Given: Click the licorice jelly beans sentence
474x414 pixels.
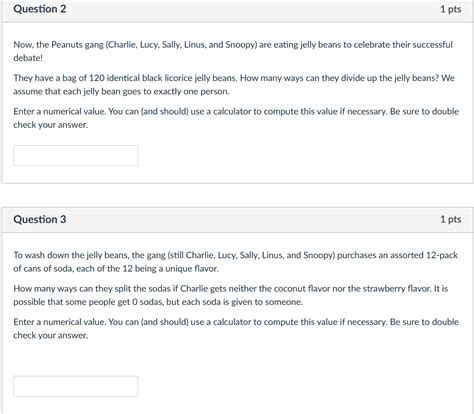Looking at the screenshot, I should click(234, 85).
